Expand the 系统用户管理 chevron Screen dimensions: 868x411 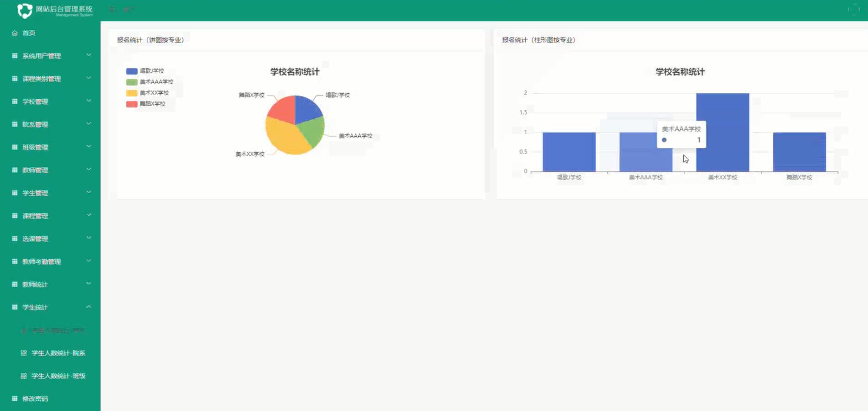coord(89,55)
